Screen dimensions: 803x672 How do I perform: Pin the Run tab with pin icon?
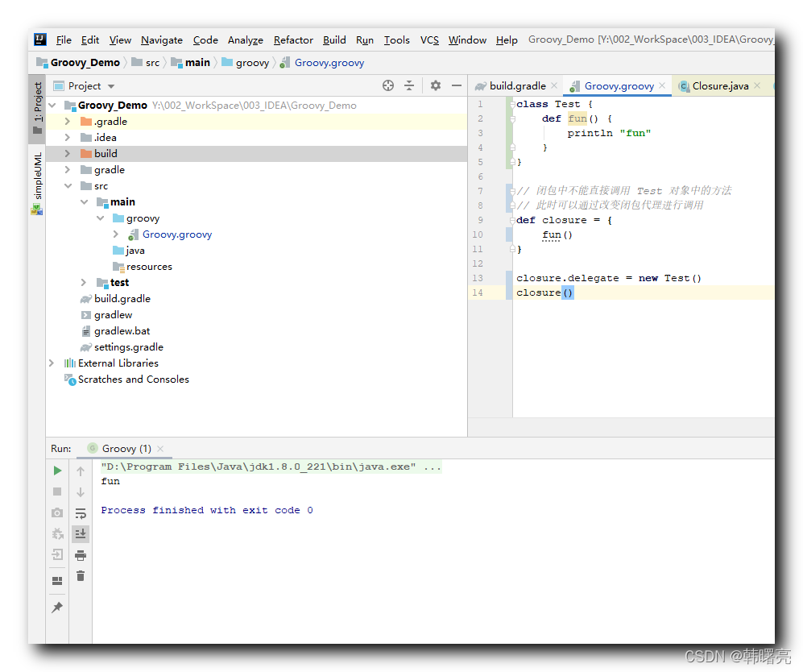tap(57, 608)
